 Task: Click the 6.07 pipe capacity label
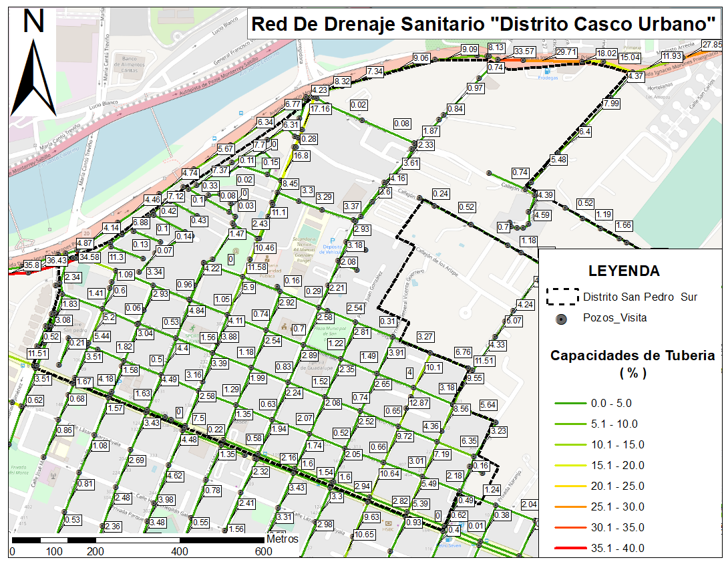[514, 321]
